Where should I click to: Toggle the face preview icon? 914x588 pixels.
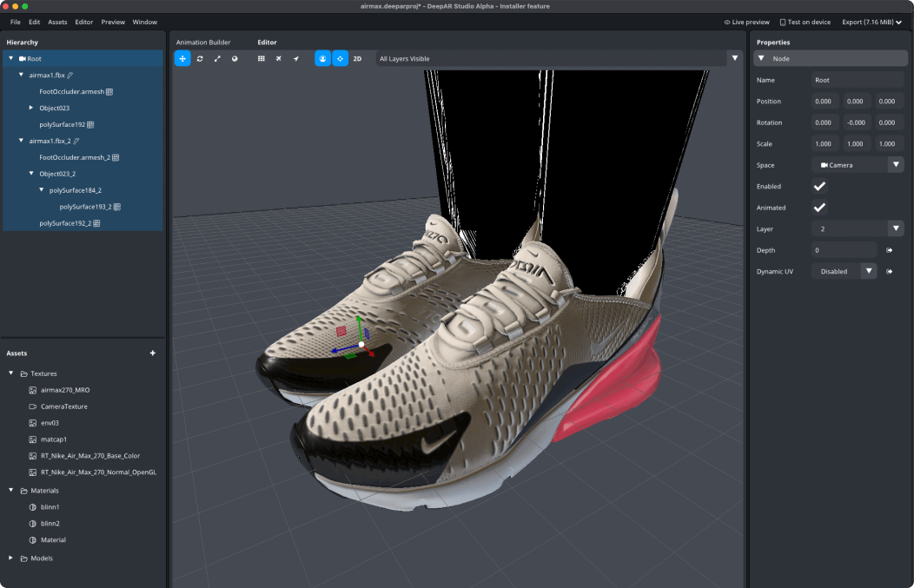[x=322, y=58]
